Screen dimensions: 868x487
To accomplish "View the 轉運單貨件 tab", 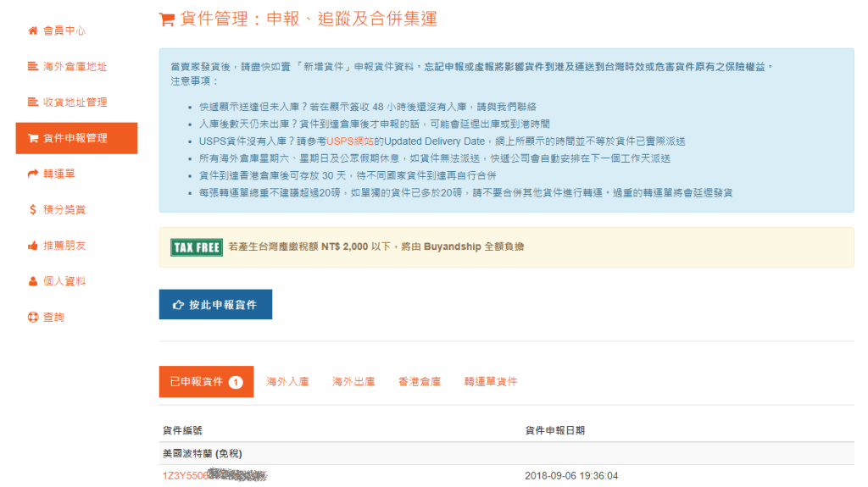I will coord(491,382).
